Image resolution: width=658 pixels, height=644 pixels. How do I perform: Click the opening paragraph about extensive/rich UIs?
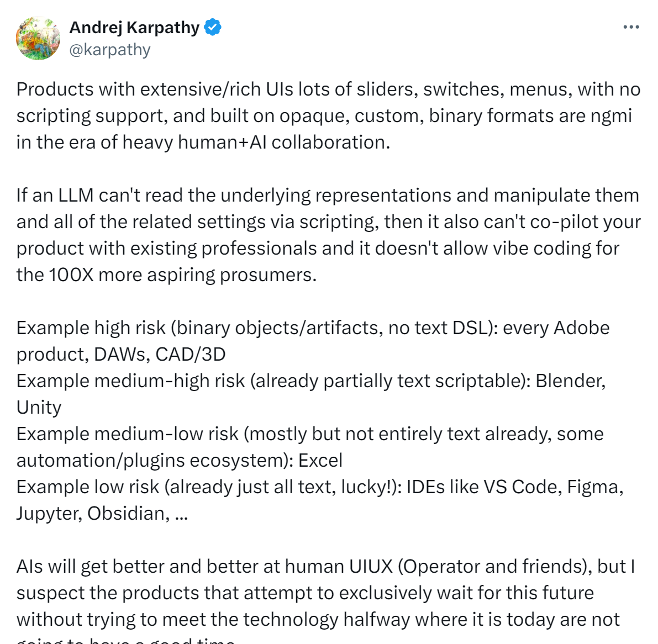point(329,116)
